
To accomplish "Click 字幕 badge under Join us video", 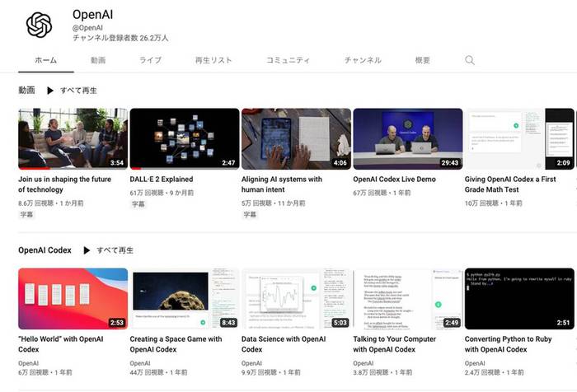I will [x=26, y=214].
